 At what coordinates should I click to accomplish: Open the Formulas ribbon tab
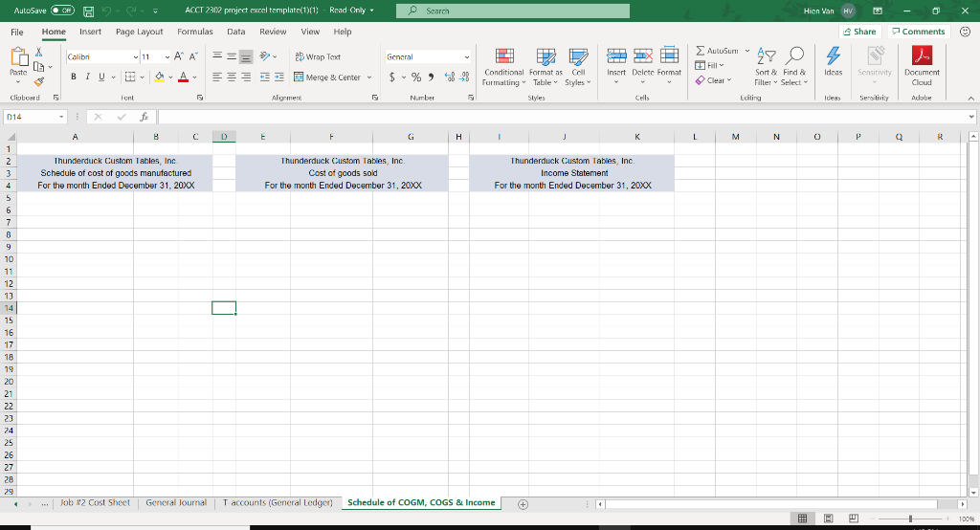coord(195,32)
